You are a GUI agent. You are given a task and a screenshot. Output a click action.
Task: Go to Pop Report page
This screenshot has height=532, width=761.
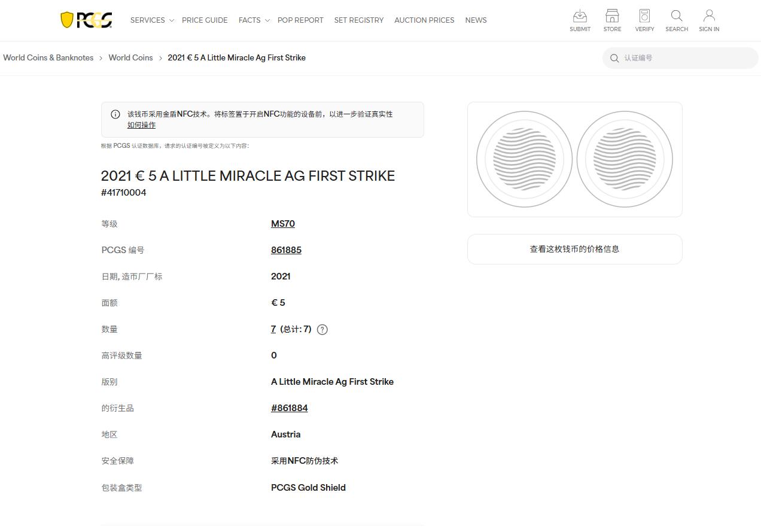point(300,20)
